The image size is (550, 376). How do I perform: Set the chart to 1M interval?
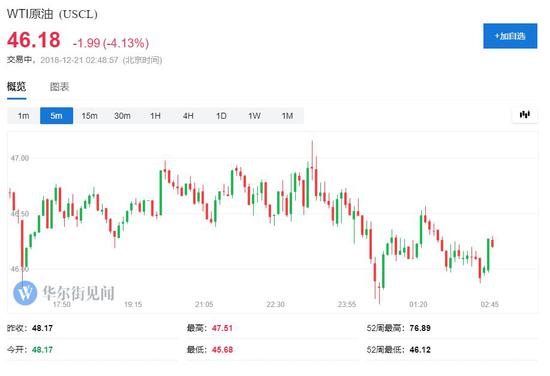click(287, 116)
